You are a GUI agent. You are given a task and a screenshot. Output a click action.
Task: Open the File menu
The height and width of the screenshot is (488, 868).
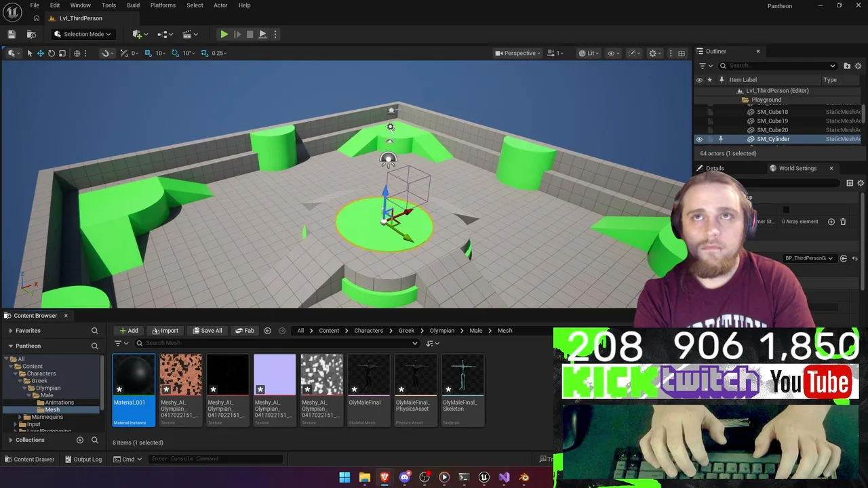[x=35, y=5]
